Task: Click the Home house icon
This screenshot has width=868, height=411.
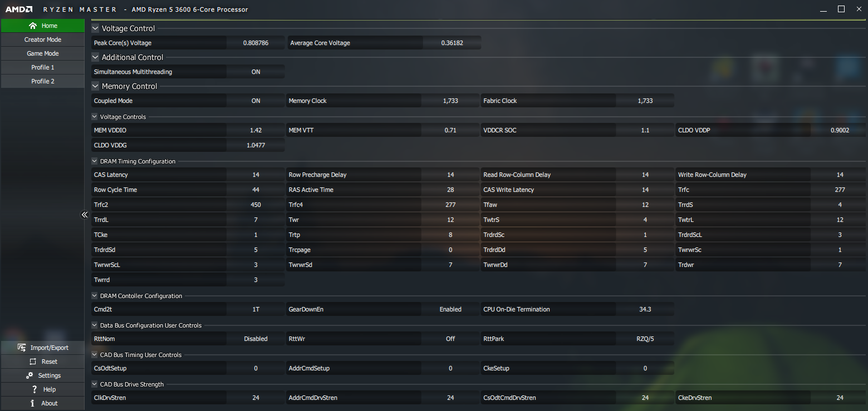Action: click(x=32, y=26)
